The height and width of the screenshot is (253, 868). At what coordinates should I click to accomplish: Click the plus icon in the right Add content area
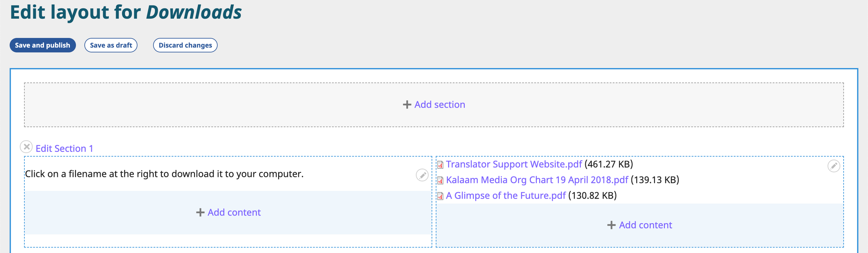click(611, 225)
